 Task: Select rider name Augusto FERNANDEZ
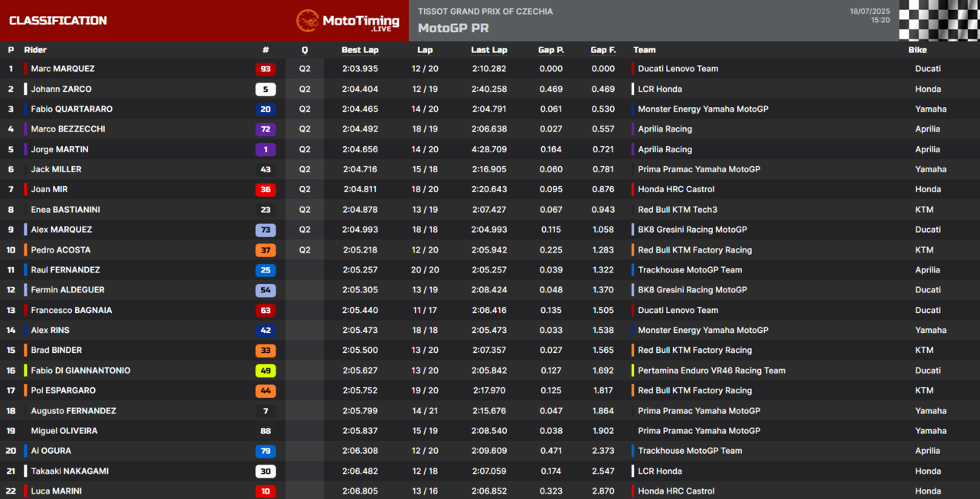pyautogui.click(x=73, y=411)
